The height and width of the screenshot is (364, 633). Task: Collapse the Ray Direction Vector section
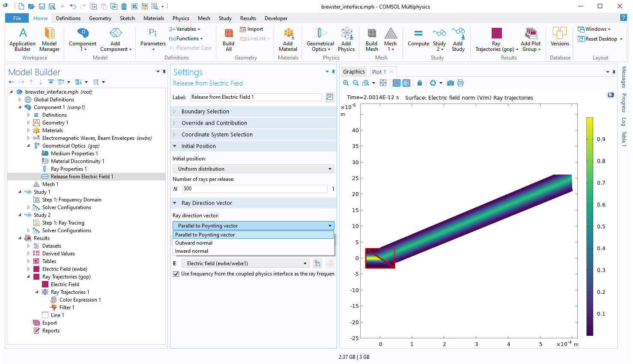pyautogui.click(x=206, y=203)
